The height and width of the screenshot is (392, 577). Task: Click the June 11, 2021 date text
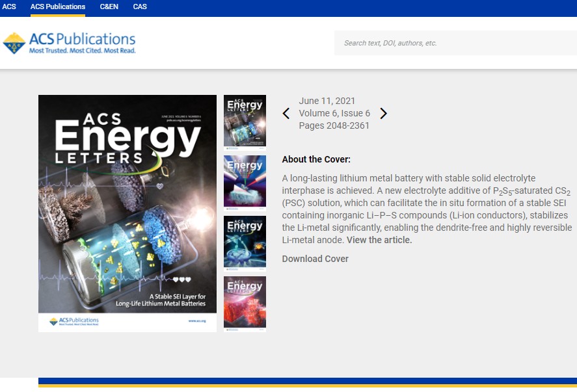click(x=327, y=101)
